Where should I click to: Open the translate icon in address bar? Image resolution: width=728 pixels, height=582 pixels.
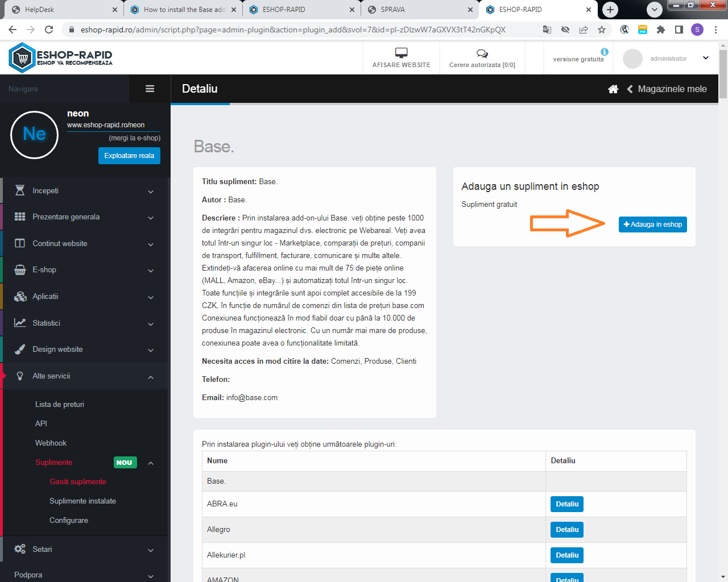coord(547,30)
